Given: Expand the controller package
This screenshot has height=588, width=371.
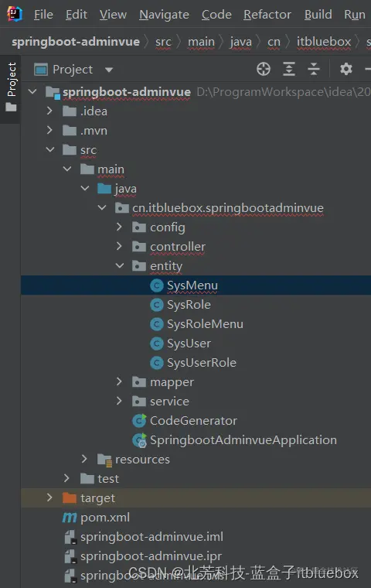Looking at the screenshot, I should (x=119, y=246).
